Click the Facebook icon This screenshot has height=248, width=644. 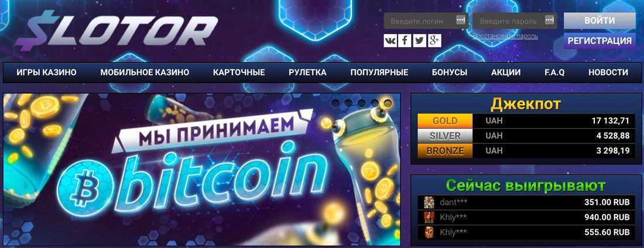point(405,40)
